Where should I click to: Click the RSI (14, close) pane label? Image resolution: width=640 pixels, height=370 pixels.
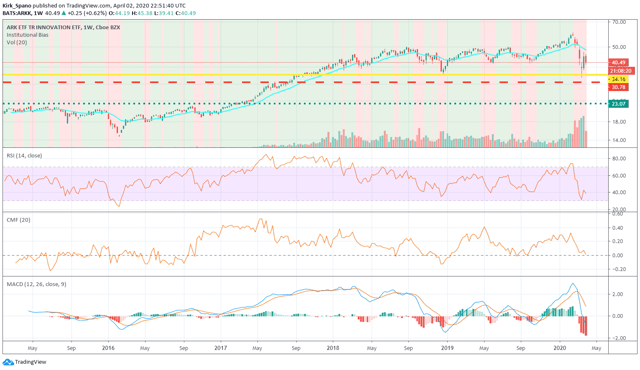24,156
